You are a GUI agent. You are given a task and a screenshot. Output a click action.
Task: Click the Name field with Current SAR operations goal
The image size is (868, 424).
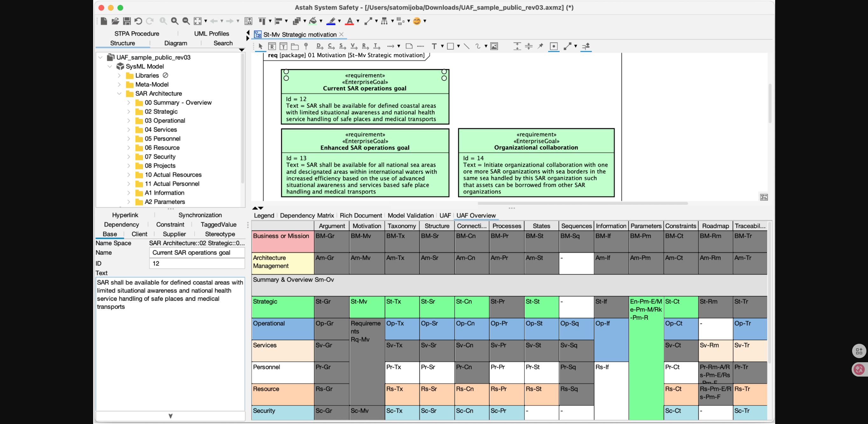coord(197,253)
